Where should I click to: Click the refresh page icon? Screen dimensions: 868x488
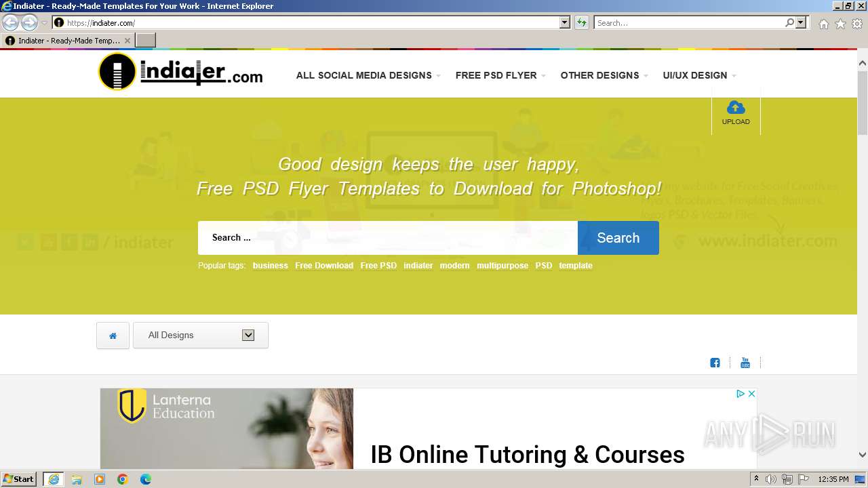[582, 22]
